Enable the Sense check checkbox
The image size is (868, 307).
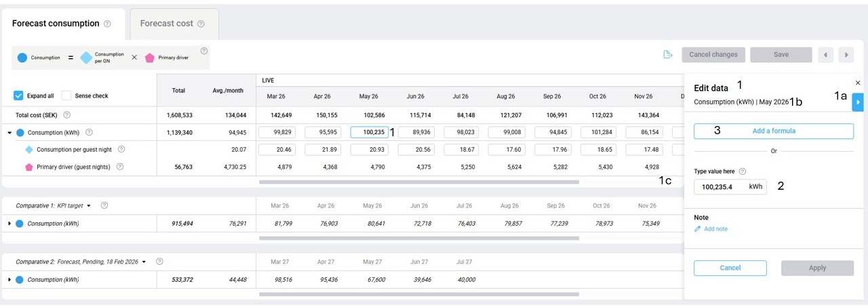pyautogui.click(x=66, y=96)
